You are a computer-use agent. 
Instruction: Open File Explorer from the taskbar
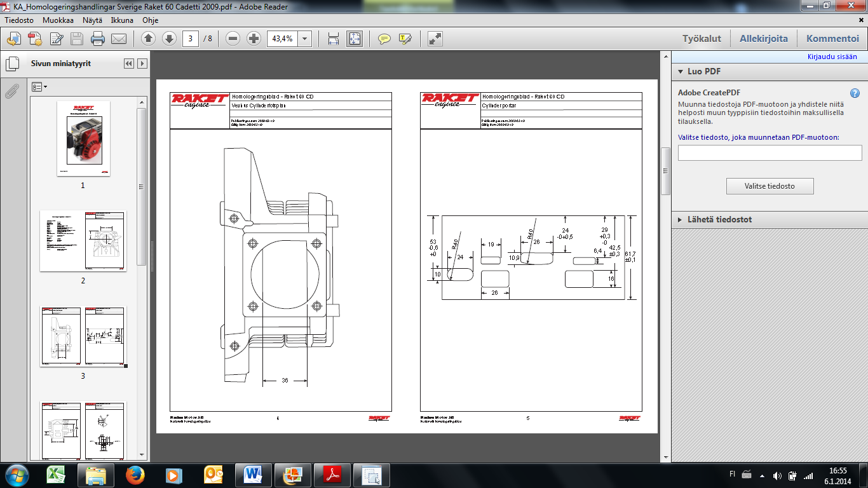pos(96,475)
